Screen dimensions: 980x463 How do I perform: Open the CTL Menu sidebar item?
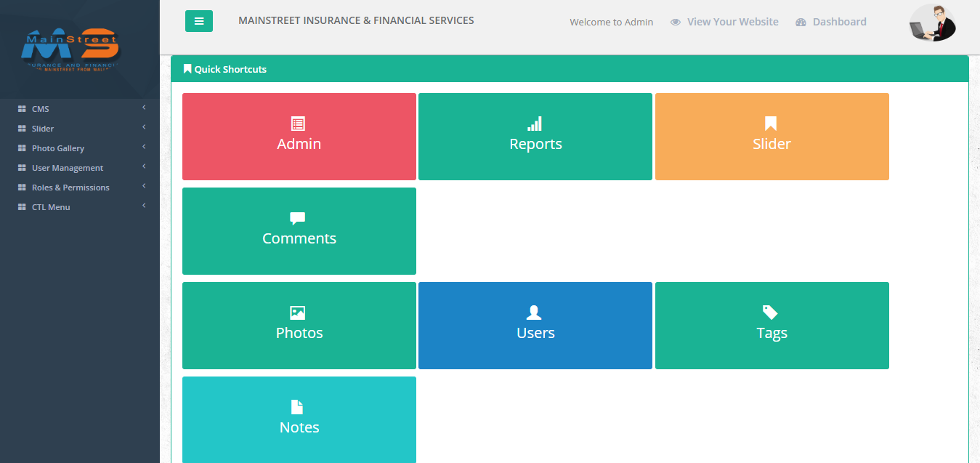click(x=51, y=207)
